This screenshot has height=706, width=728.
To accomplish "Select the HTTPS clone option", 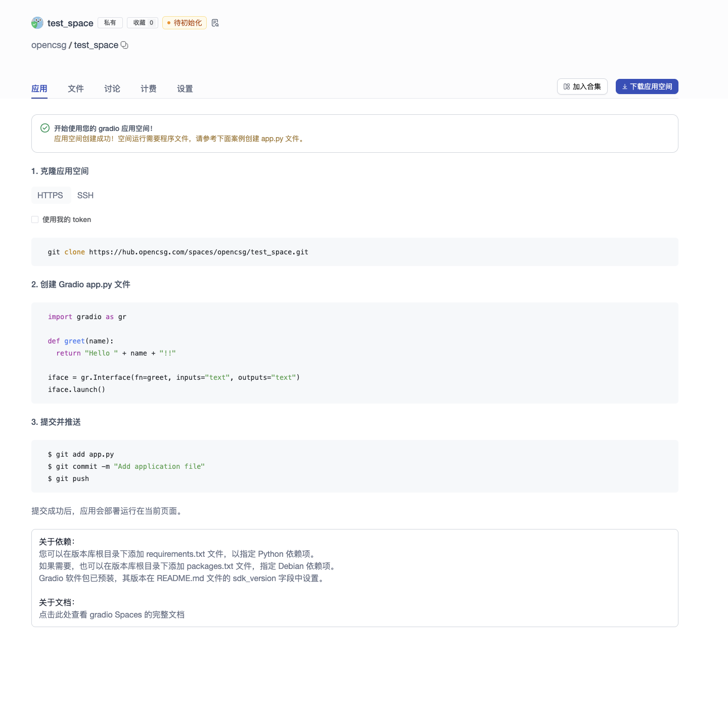I will pos(50,195).
